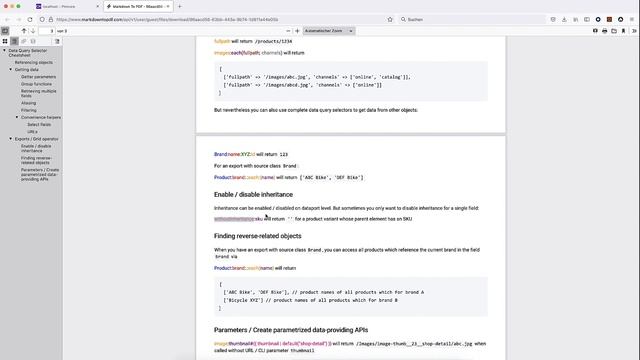This screenshot has height=360, width=640.
Task: Close the Markdown To PDF tab
Action: click(x=168, y=7)
